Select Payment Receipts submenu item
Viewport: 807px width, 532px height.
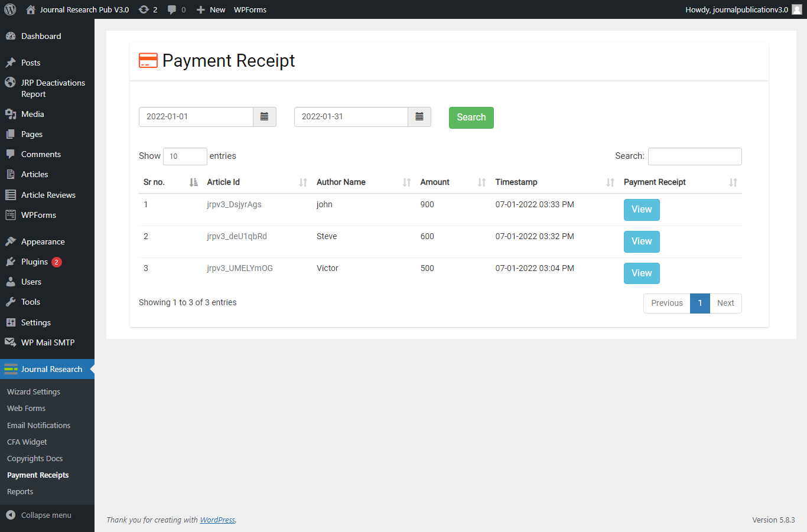[38, 475]
